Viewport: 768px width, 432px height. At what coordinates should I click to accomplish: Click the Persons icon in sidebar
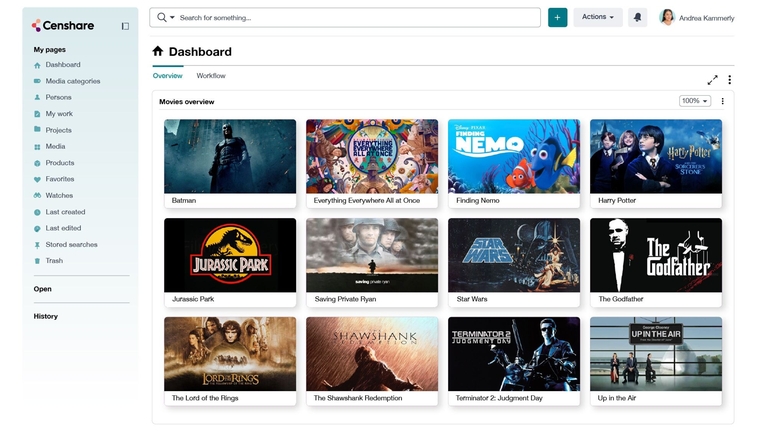click(x=37, y=97)
